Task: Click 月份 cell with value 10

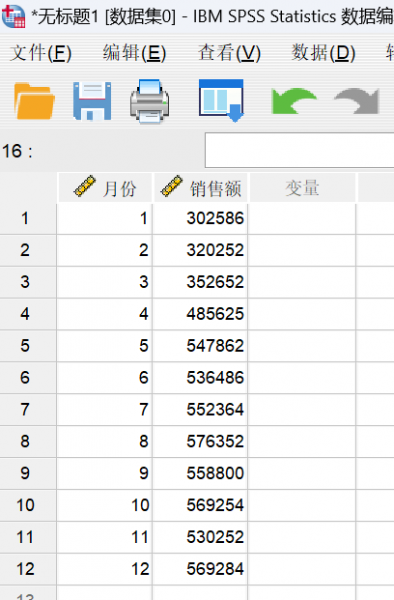Action: click(104, 505)
